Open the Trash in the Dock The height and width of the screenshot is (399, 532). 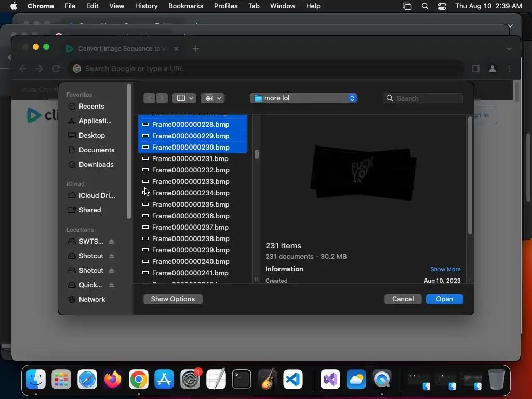point(496,379)
